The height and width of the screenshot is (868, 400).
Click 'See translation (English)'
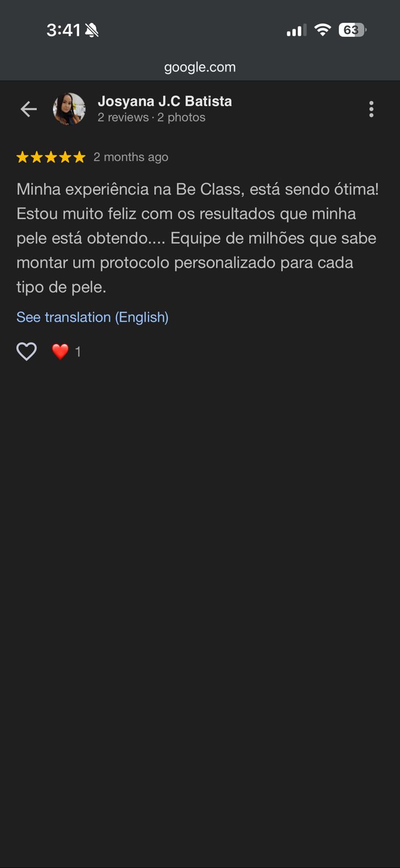(x=92, y=317)
